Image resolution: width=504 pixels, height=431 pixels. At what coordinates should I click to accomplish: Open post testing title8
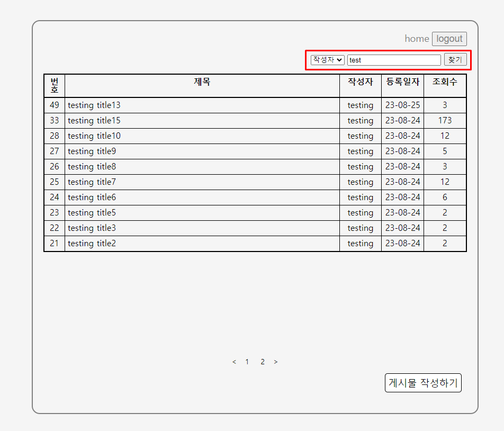[x=92, y=167]
